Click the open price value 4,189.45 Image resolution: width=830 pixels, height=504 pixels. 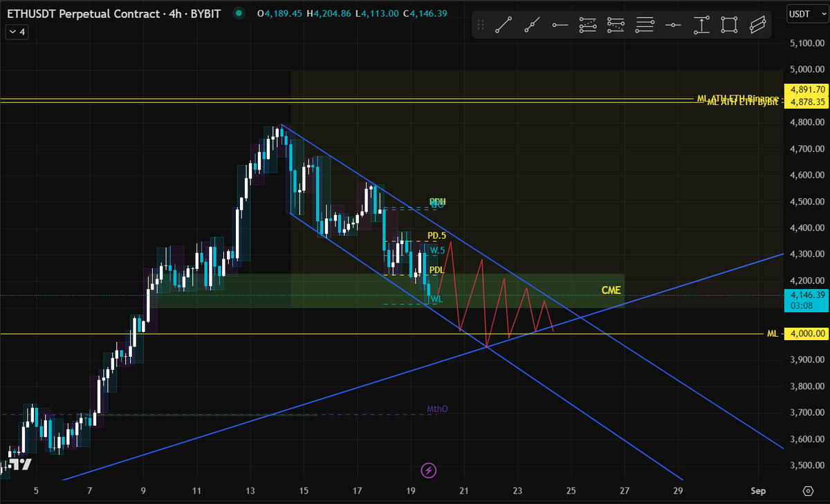coord(284,13)
